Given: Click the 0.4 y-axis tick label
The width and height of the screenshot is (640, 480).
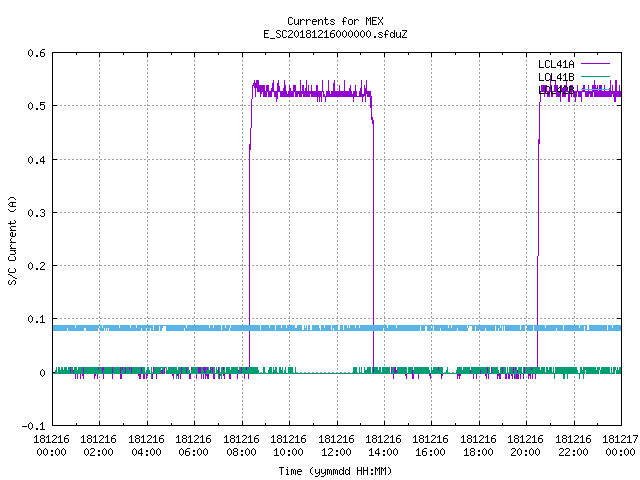Looking at the screenshot, I should (36, 160).
